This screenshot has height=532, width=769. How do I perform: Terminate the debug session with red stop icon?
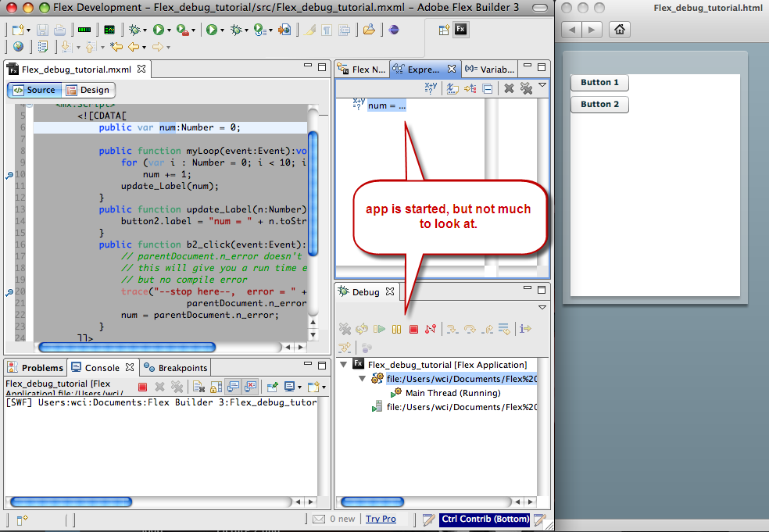[x=413, y=329]
